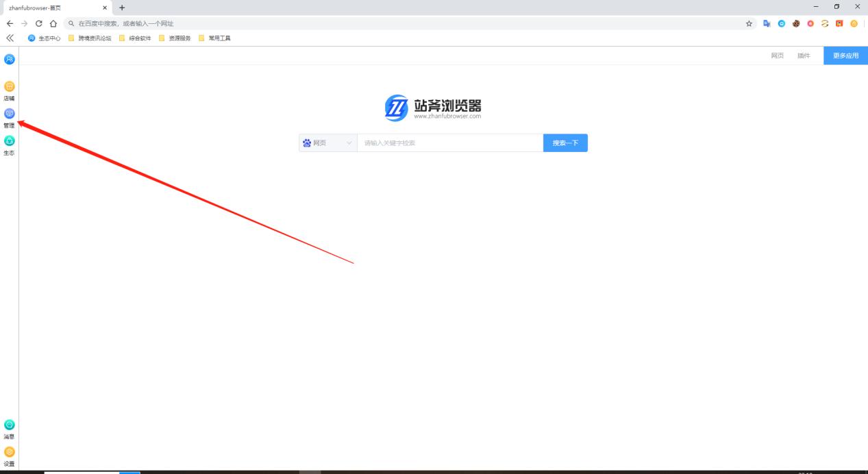Open the 跨境资讯论坛 bookmark folder

click(x=90, y=38)
